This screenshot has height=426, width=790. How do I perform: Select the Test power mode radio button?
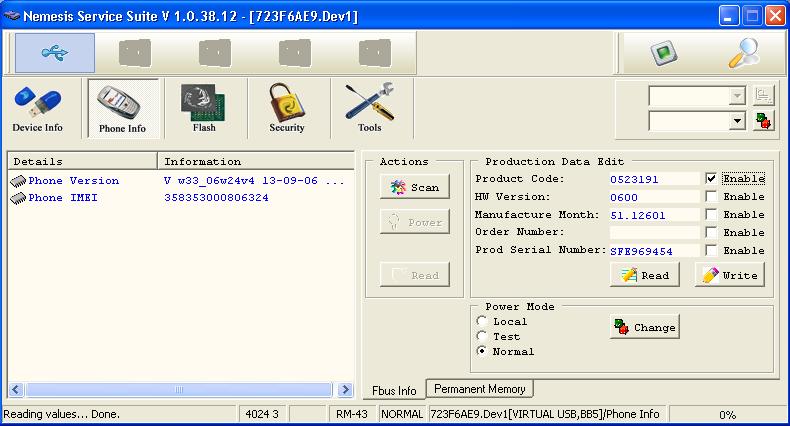pos(482,337)
